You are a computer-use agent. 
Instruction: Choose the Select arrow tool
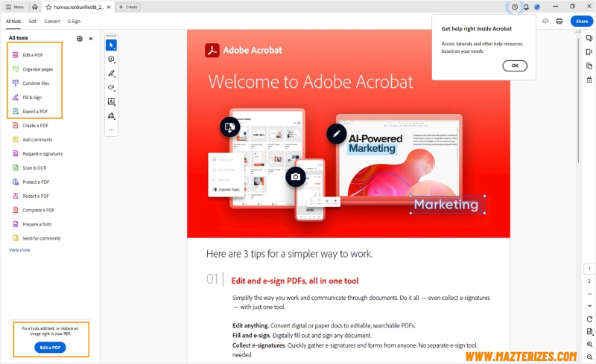coord(111,45)
